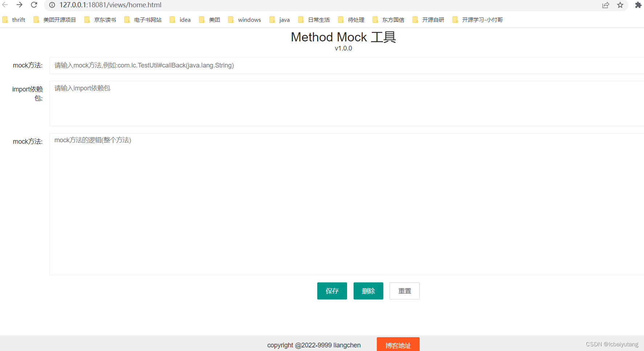Open the 京东读书 bookmark folder
Image resolution: width=644 pixels, height=351 pixels.
(x=100, y=20)
